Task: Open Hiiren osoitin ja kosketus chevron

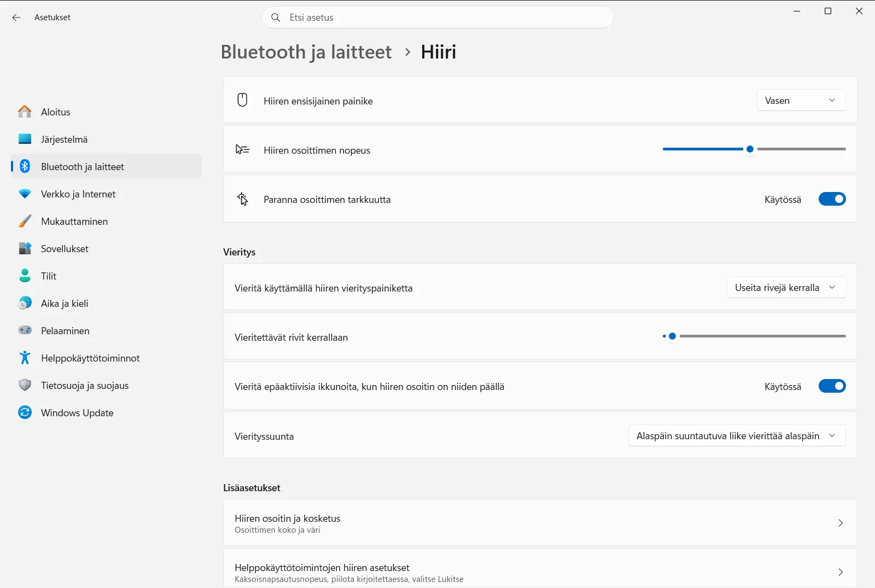Action: click(841, 523)
